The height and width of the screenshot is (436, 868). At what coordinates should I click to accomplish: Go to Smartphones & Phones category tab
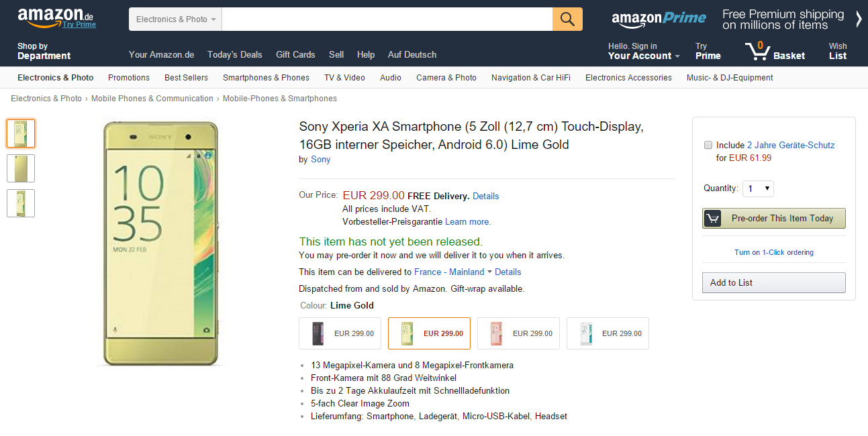tap(266, 78)
